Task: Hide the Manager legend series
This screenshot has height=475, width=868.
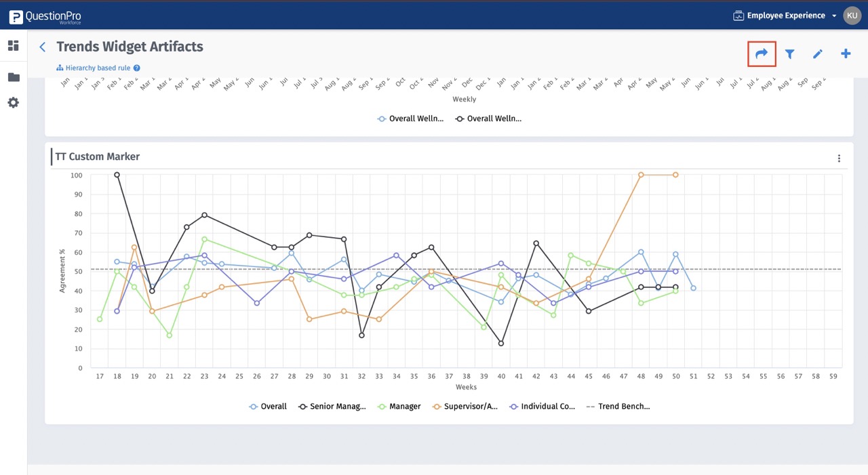Action: (399, 407)
